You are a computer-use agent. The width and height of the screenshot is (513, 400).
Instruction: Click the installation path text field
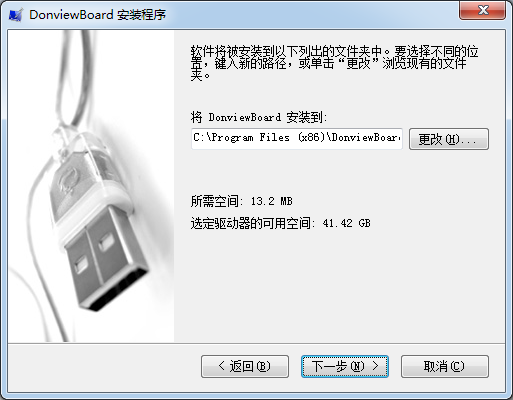coord(297,138)
